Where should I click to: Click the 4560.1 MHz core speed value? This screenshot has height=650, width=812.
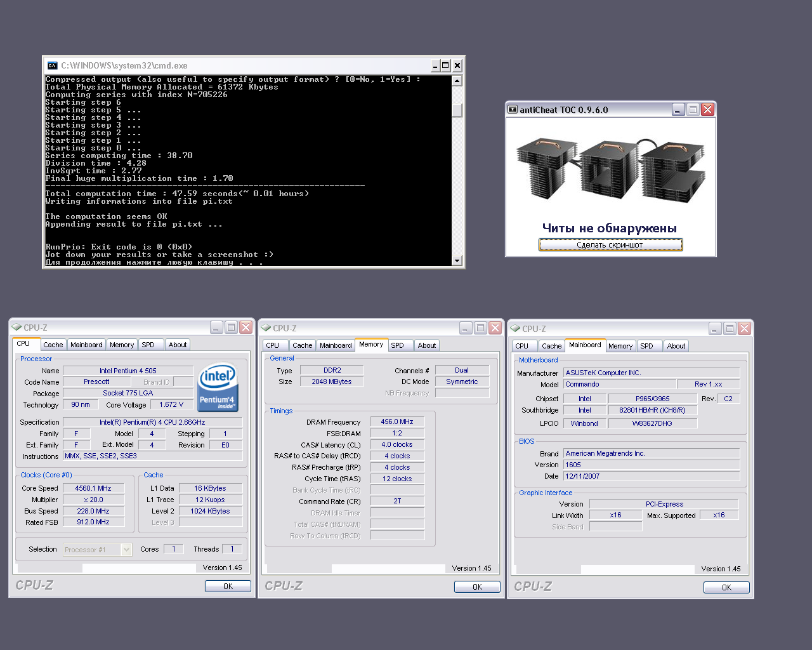(x=93, y=489)
